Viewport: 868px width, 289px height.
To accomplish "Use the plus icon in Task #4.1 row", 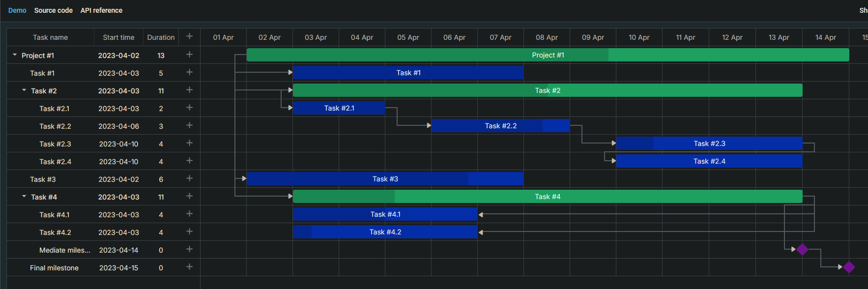I will tap(189, 214).
